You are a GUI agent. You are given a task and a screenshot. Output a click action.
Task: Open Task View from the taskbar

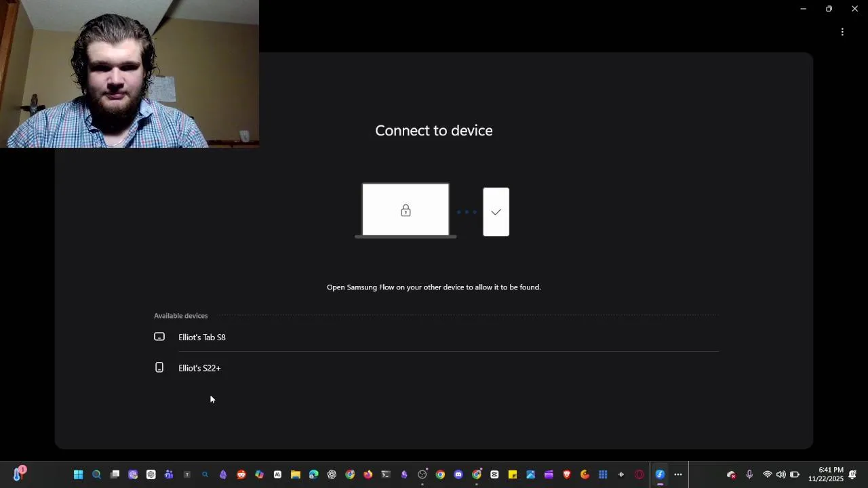tap(115, 474)
